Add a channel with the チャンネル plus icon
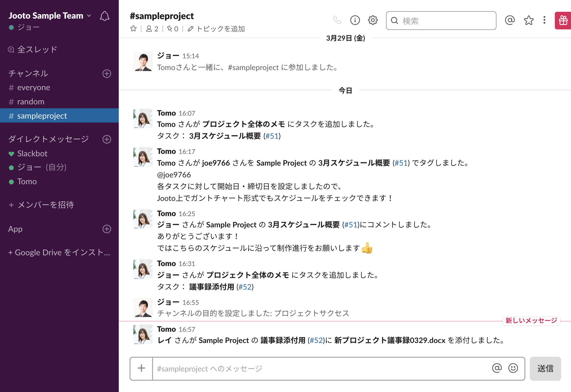The height and width of the screenshot is (392, 571). (x=107, y=73)
